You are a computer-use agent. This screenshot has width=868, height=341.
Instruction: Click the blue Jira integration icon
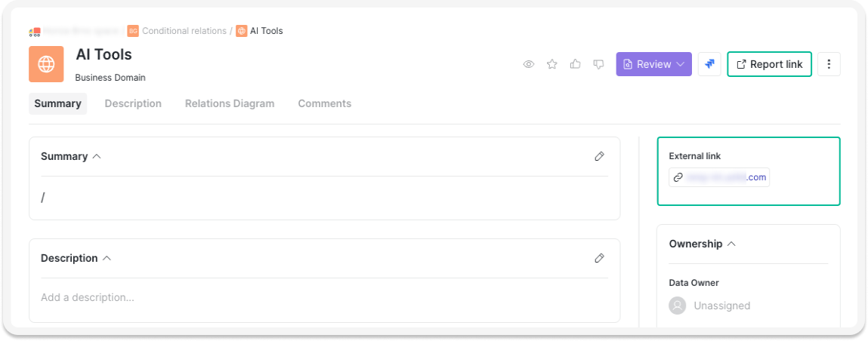point(709,65)
